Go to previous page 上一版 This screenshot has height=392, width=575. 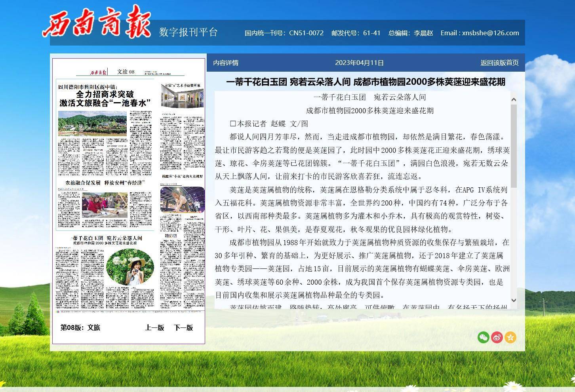[154, 327]
